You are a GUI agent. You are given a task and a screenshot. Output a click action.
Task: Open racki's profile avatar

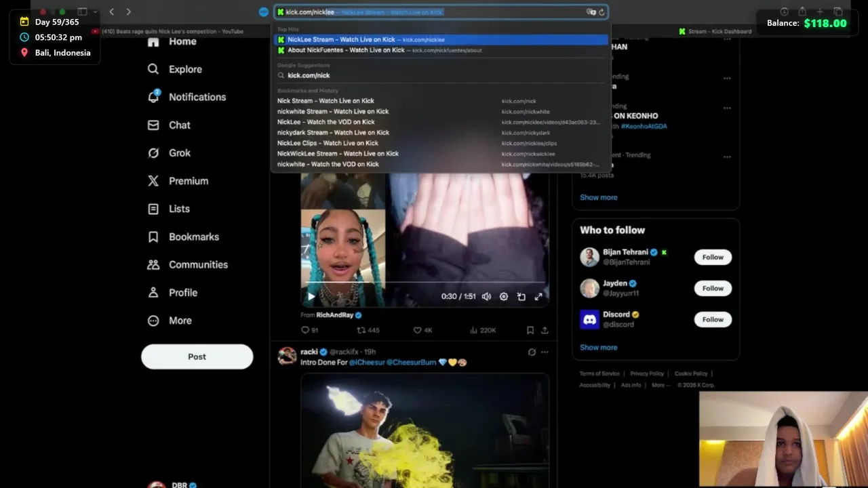pos(287,356)
